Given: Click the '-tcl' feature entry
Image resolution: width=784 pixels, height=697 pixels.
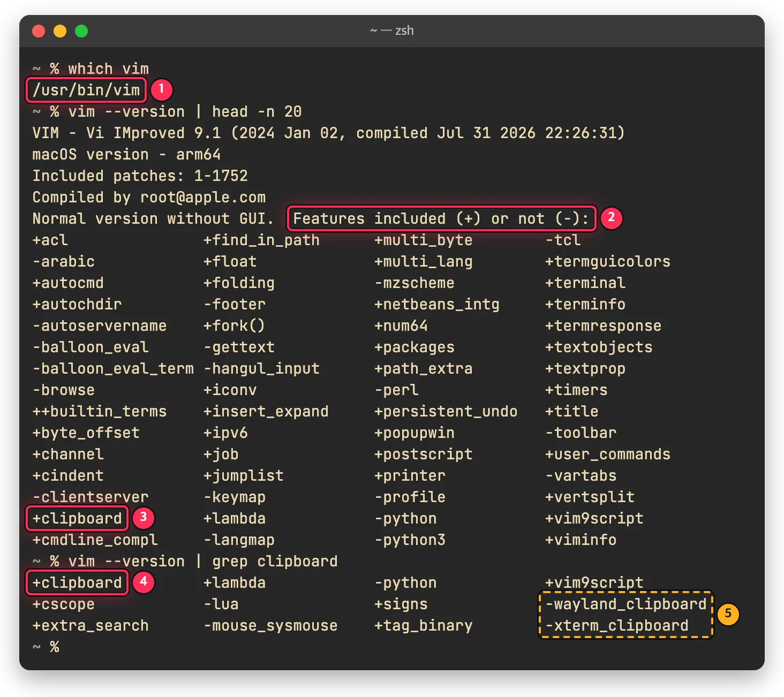Looking at the screenshot, I should [563, 240].
